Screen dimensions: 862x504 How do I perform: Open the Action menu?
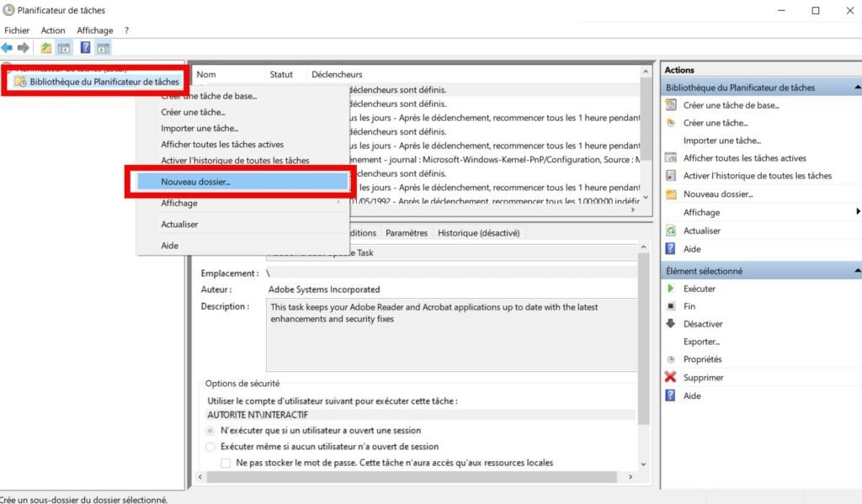pyautogui.click(x=52, y=29)
